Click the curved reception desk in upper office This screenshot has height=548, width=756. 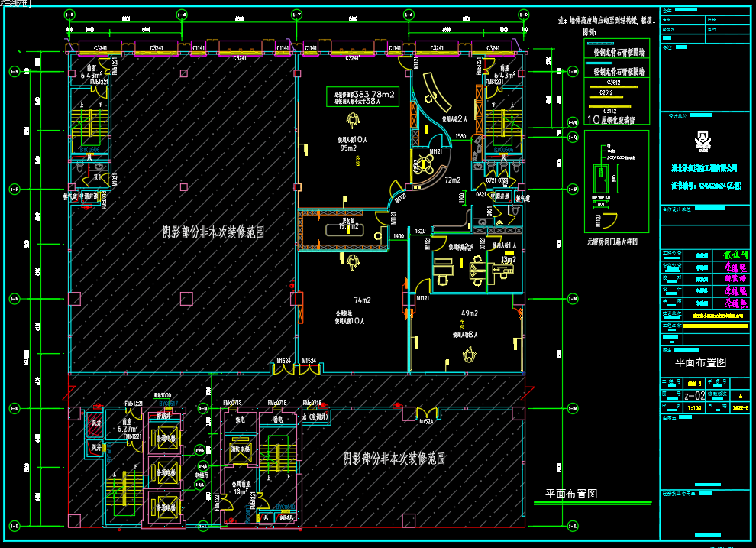[431, 92]
